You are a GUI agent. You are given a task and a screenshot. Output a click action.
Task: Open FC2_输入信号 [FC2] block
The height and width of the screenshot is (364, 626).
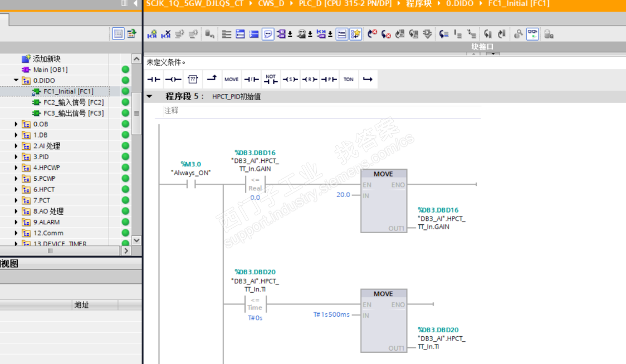[74, 102]
